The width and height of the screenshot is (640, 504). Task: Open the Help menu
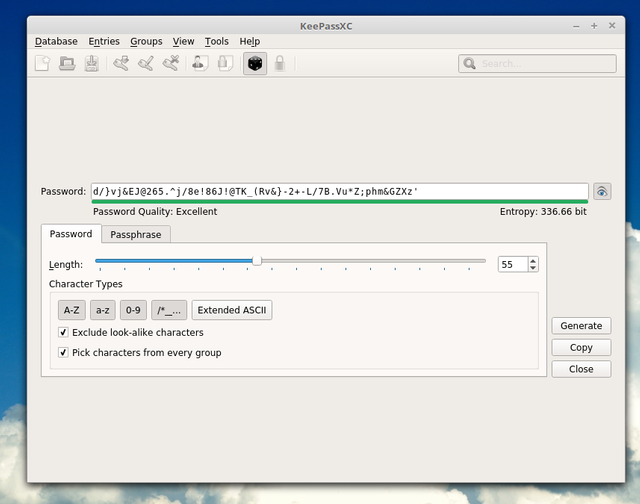click(x=249, y=41)
